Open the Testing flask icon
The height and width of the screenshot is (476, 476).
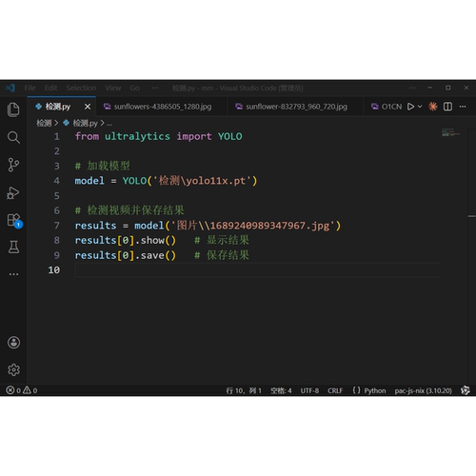13,247
